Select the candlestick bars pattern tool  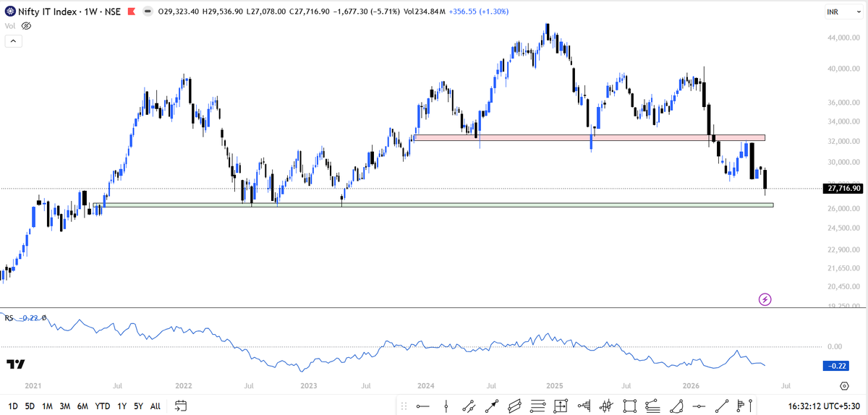point(607,406)
